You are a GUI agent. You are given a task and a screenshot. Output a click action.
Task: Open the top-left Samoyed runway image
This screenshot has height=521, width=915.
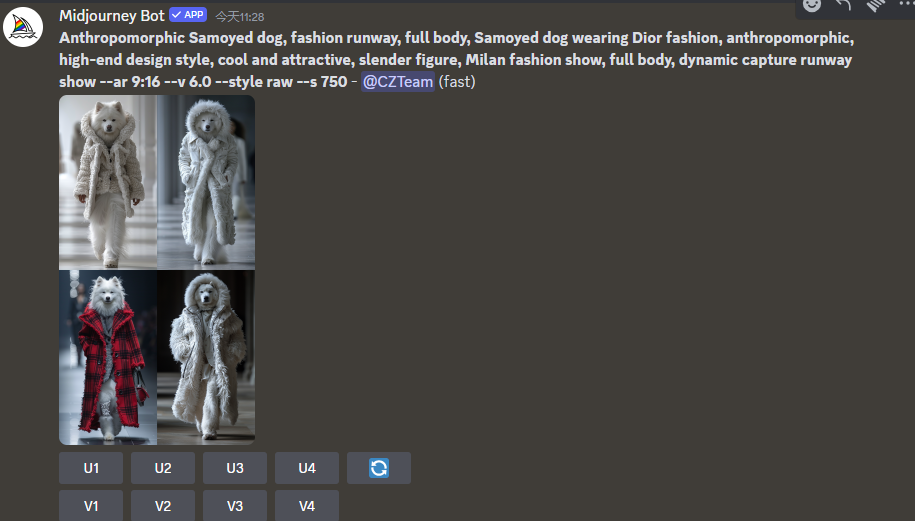click(108, 182)
